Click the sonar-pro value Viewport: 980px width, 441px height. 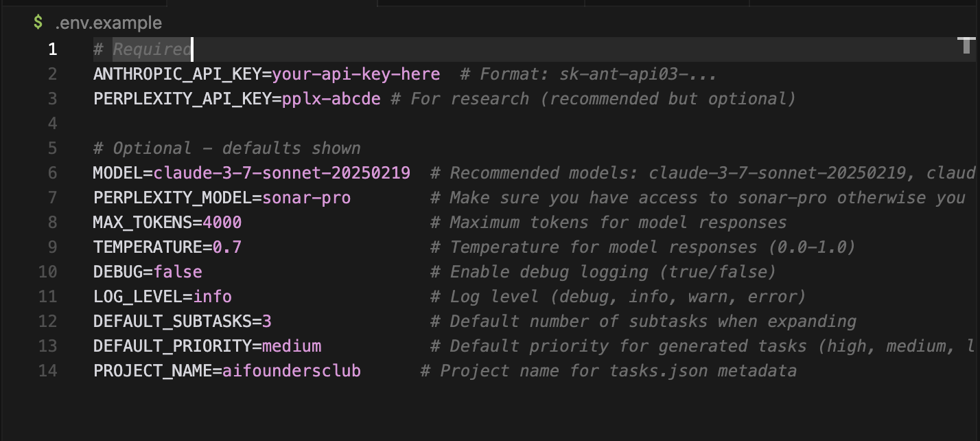(306, 198)
